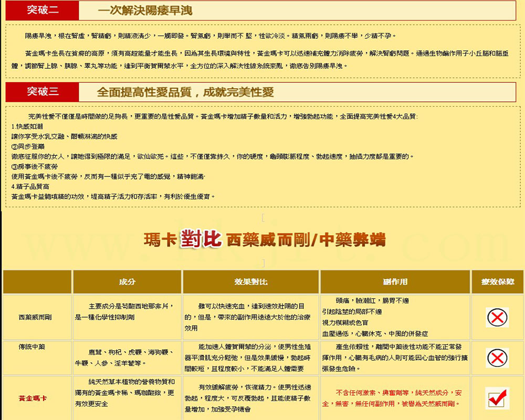This screenshot has width=525, height=420.
Task: Click the 房事後不疲勞 list item
Action: 35,166
